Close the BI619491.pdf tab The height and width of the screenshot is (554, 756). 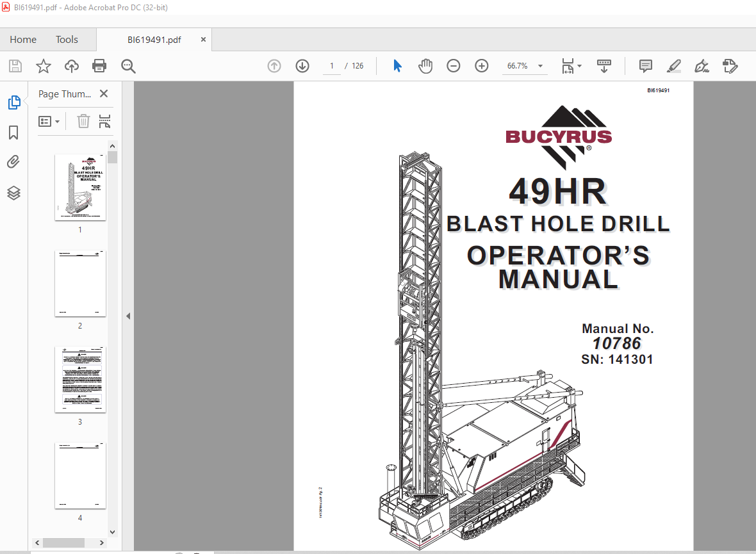(x=203, y=40)
